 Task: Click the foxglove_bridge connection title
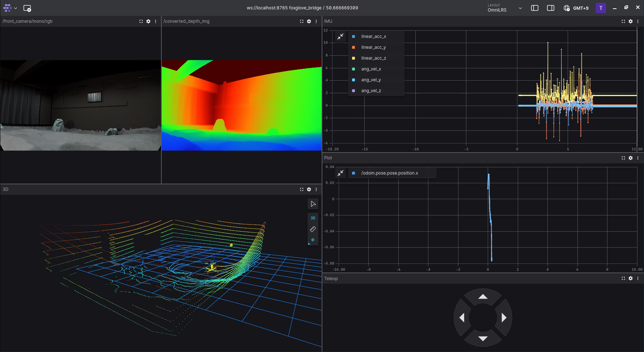coord(302,8)
